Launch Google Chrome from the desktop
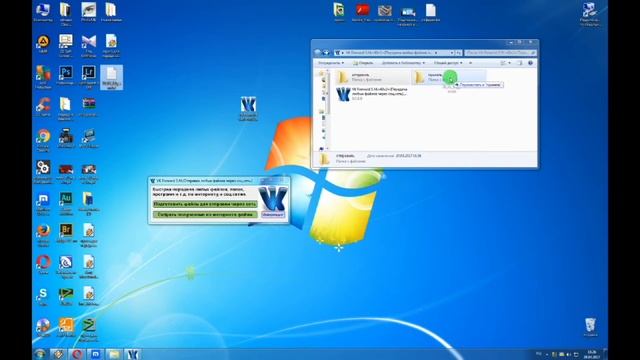 pyautogui.click(x=43, y=140)
